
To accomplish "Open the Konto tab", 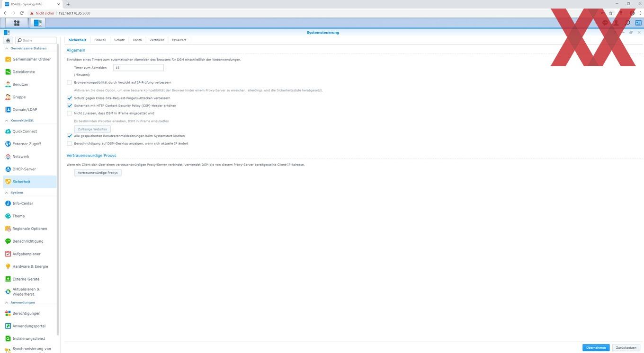I will (137, 40).
